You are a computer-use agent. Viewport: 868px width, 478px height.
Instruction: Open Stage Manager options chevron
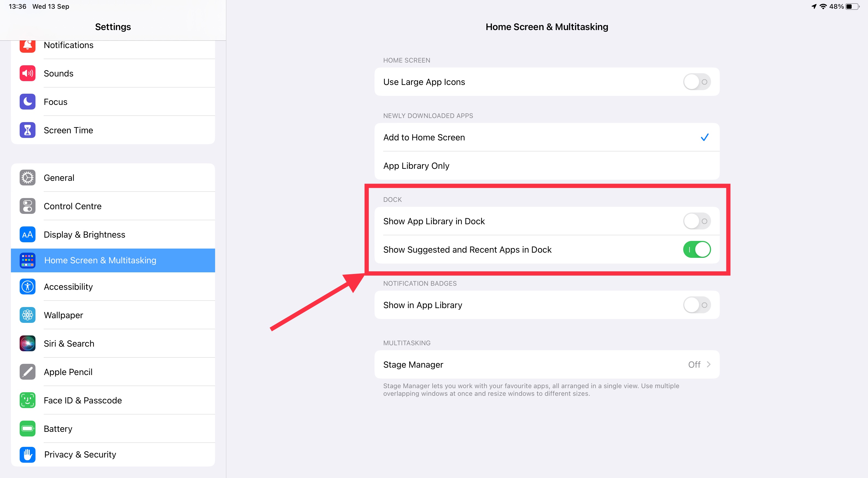pos(708,364)
